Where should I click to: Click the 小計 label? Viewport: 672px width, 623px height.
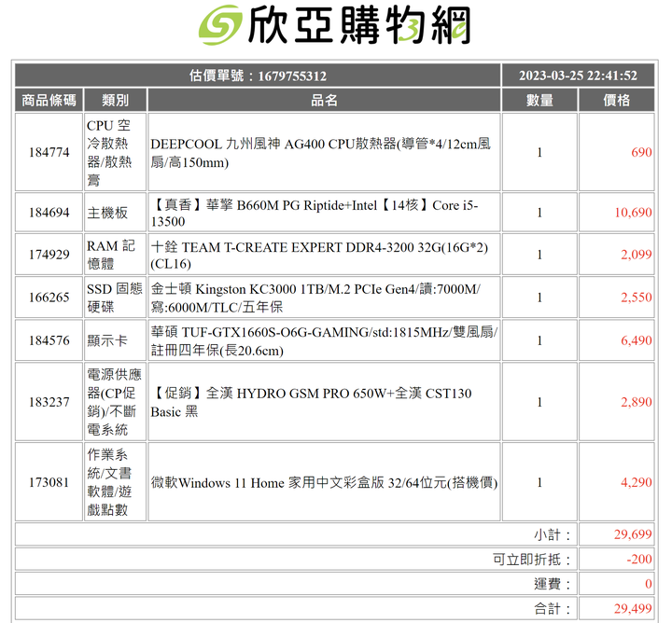point(553,534)
